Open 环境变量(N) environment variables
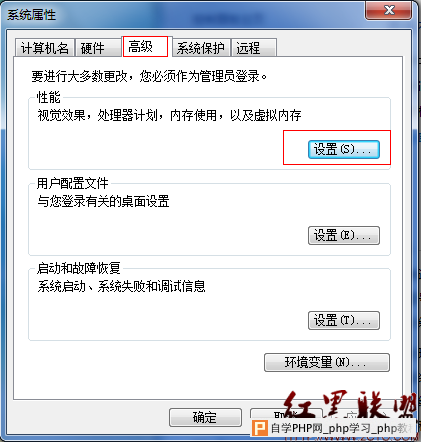 [327, 362]
